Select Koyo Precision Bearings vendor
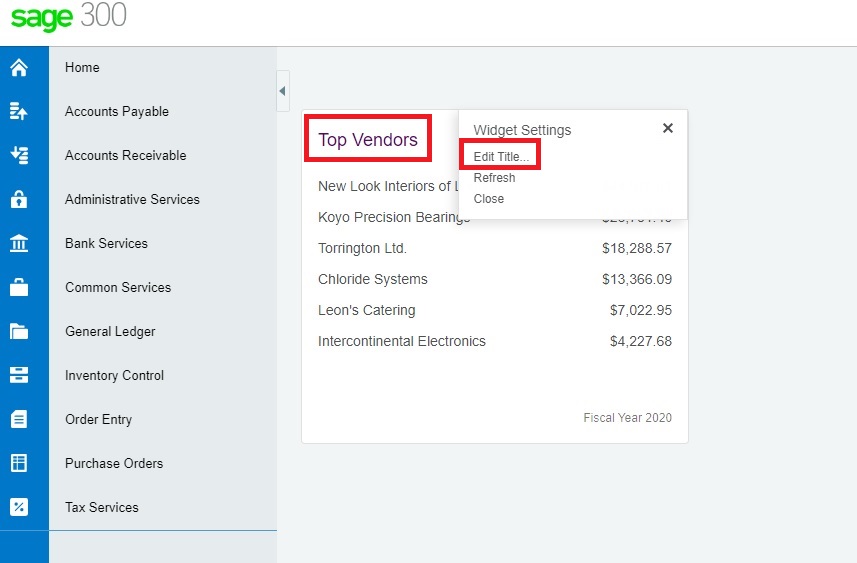The height and width of the screenshot is (563, 857). [394, 218]
